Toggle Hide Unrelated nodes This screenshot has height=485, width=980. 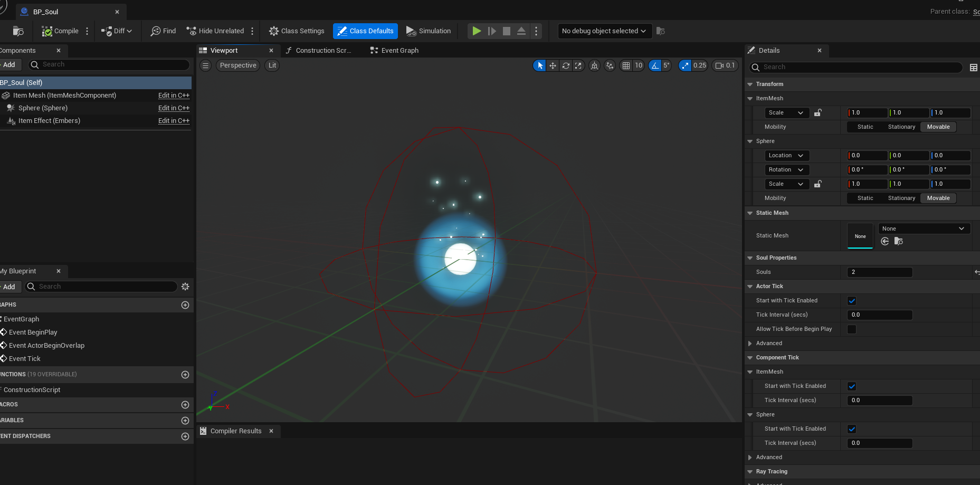click(215, 31)
